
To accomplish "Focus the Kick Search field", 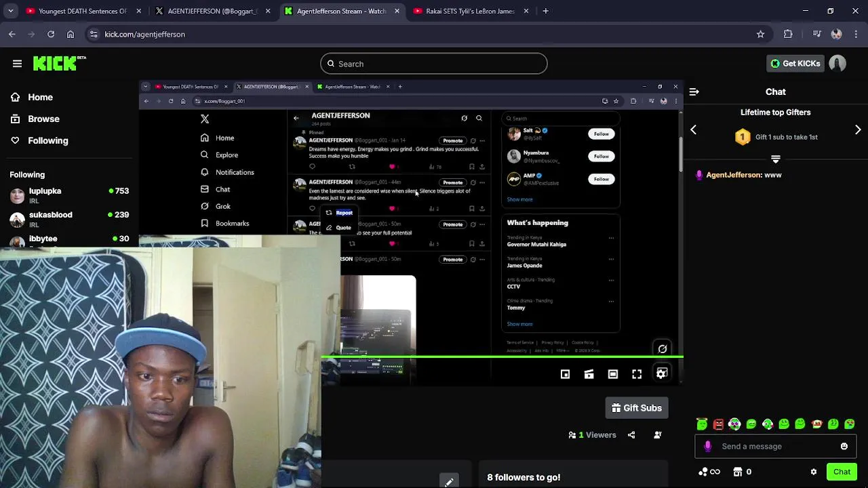I will tap(434, 64).
